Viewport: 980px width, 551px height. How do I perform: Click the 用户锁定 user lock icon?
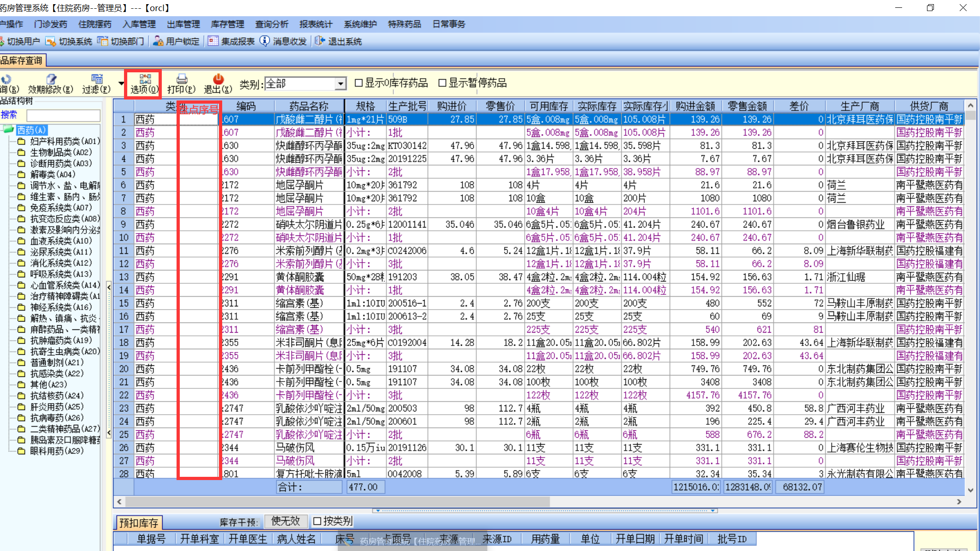[158, 41]
